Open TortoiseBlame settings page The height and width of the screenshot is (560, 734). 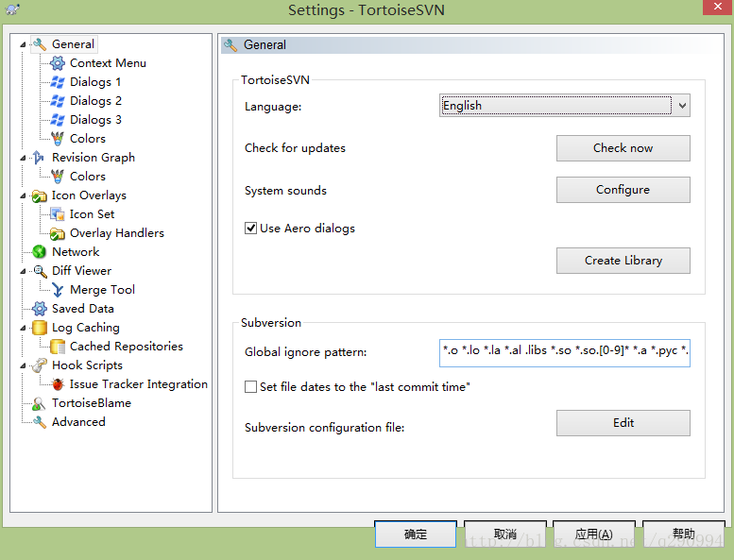click(x=92, y=403)
